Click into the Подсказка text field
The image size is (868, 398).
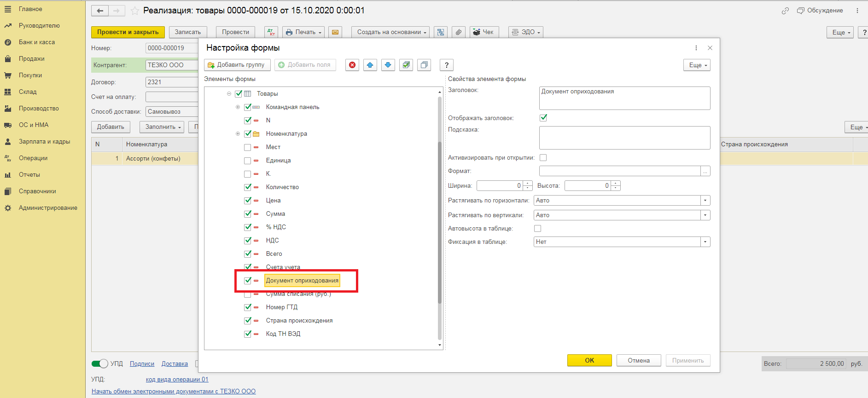(624, 138)
